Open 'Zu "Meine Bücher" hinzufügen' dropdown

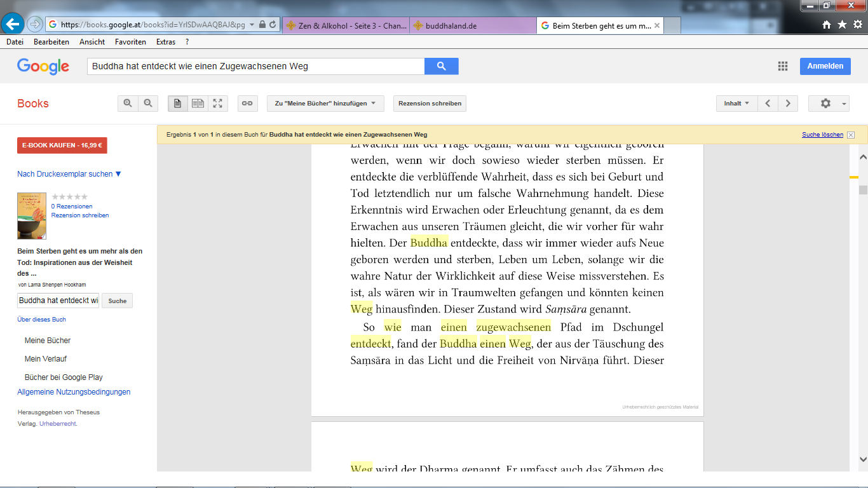tap(325, 103)
